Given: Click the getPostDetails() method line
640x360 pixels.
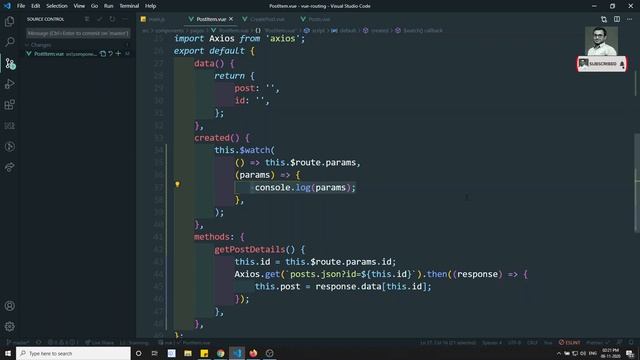Looking at the screenshot, I should tap(260, 249).
